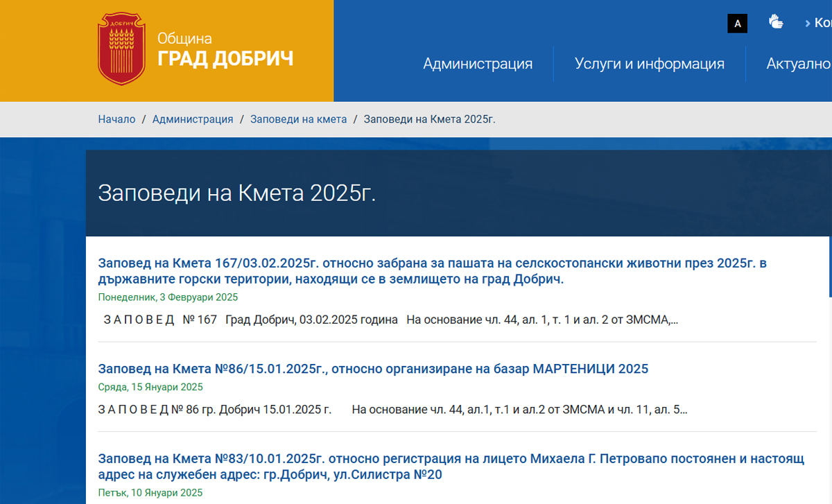Screen dimensions: 832x504
Task: Open the Услуги и информация menu
Action: [x=649, y=64]
